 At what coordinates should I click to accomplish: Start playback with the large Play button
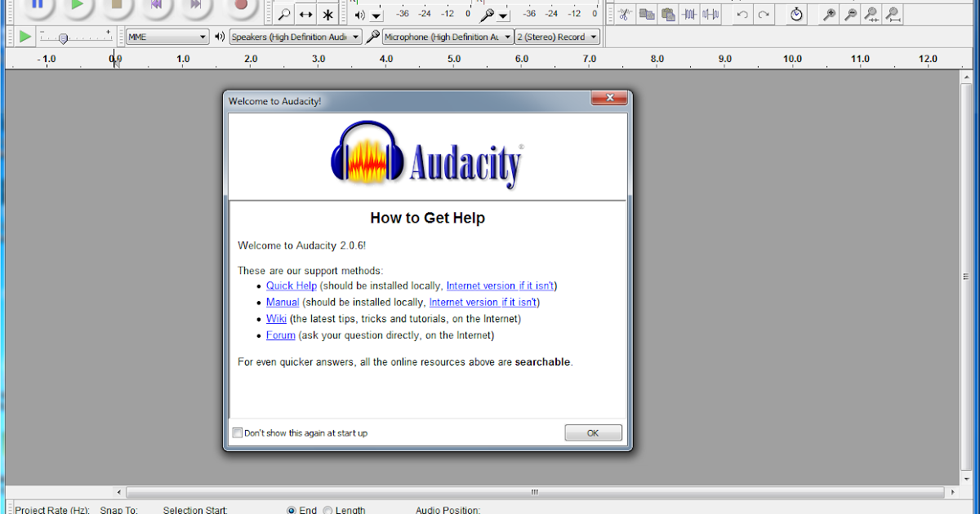[78, 5]
